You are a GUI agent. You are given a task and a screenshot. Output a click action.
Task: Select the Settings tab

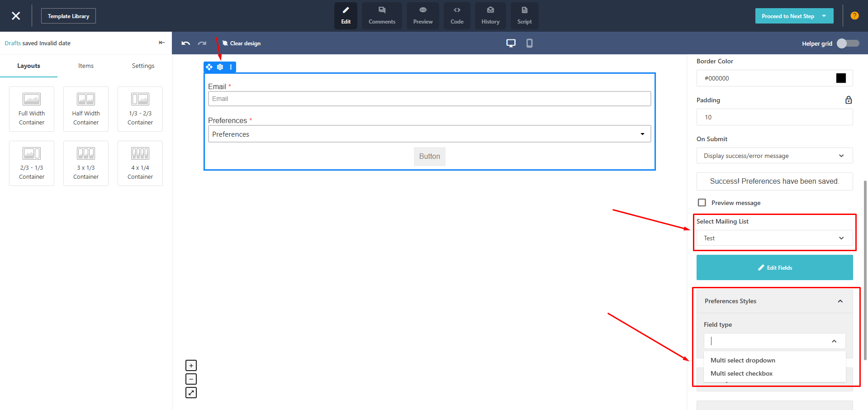[x=143, y=66]
